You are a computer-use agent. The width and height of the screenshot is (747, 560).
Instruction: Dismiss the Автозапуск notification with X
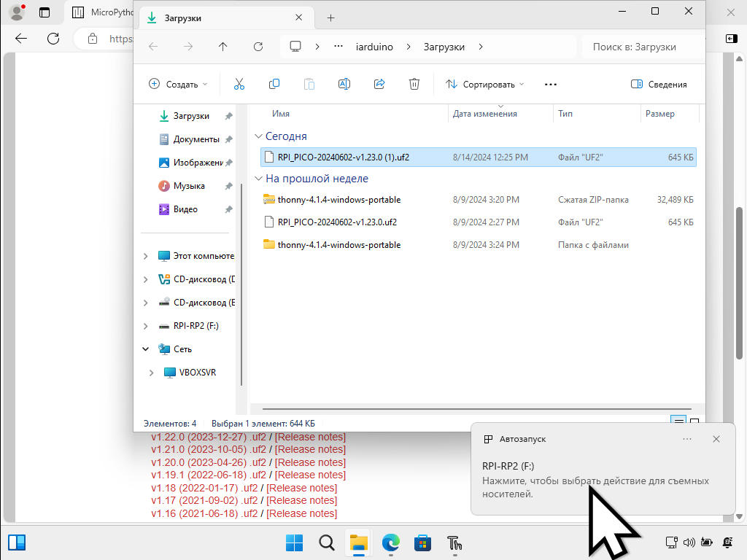tap(716, 439)
